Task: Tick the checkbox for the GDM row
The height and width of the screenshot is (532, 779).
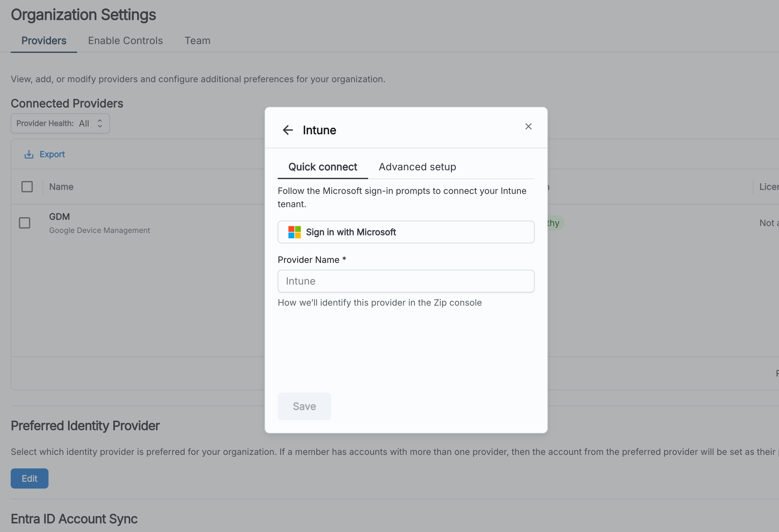Action: (25, 223)
